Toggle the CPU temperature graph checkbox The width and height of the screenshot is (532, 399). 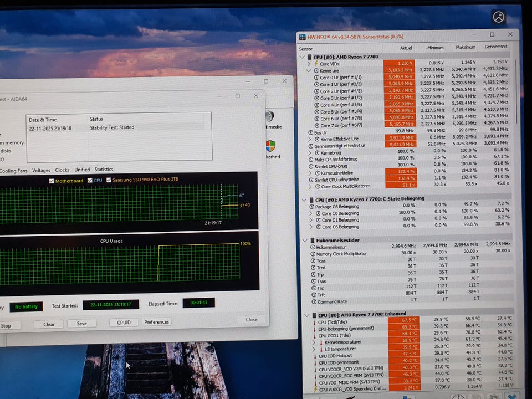[x=90, y=181]
